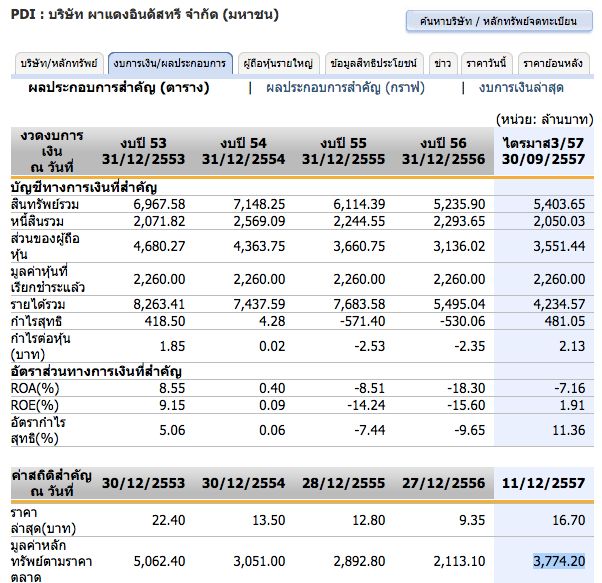Select ROE value 9.15

coord(172,405)
